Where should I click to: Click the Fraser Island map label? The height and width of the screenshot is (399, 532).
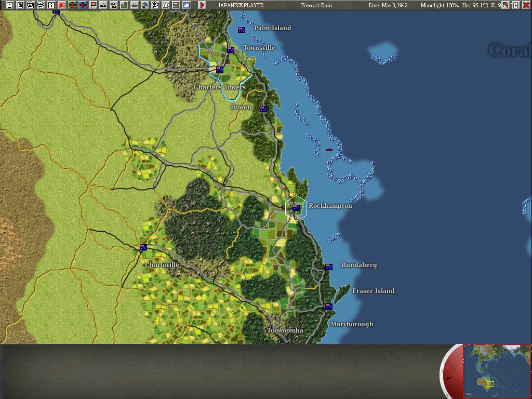tap(373, 291)
